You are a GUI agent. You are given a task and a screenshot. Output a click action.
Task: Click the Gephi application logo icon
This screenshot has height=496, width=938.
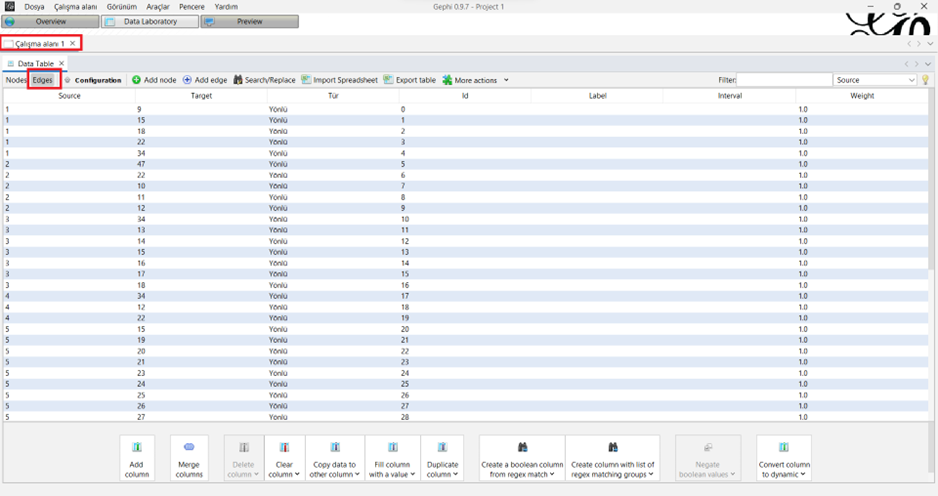click(10, 7)
